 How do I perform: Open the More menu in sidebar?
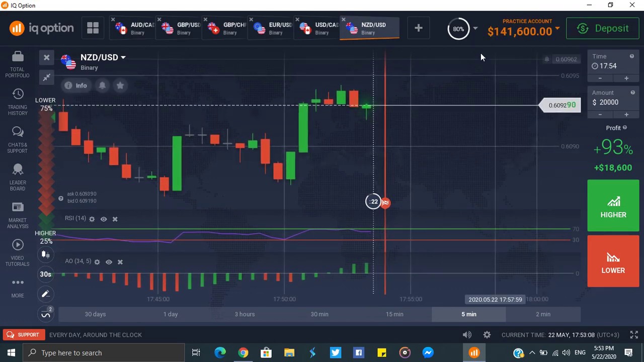[x=18, y=287]
